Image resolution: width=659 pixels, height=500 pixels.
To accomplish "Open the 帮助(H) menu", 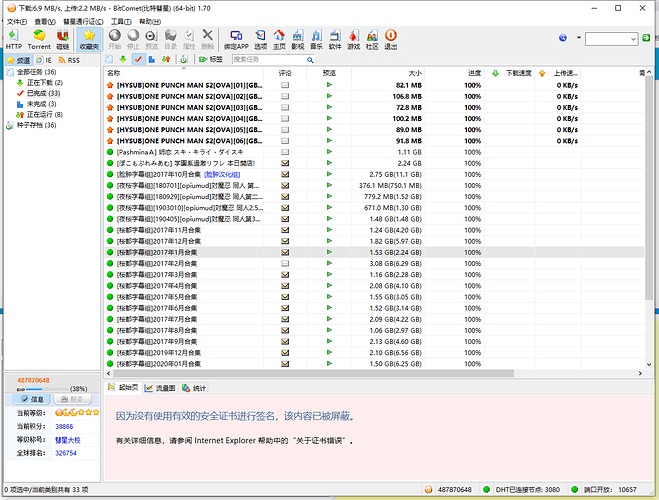I will (x=150, y=21).
